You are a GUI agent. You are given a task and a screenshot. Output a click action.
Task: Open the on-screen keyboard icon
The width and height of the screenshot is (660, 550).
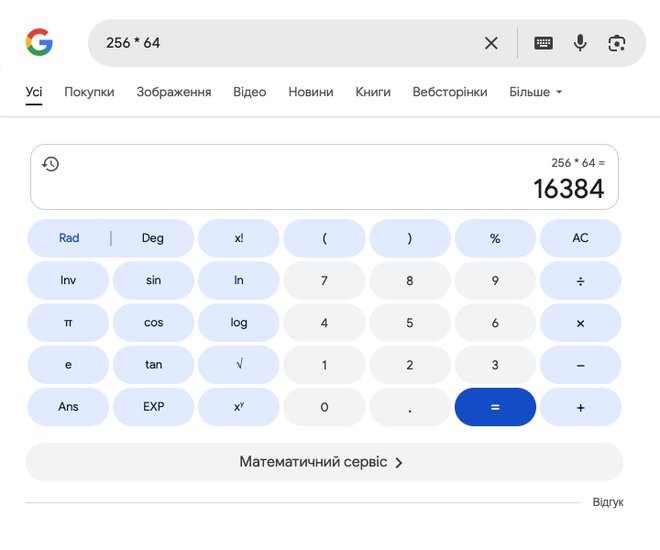[543, 43]
